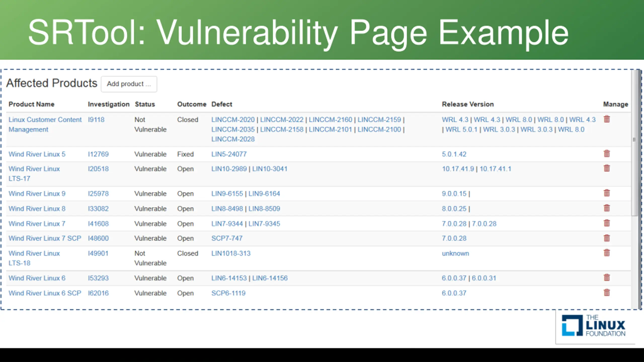
Task: Open investigation I62016
Action: (98, 293)
